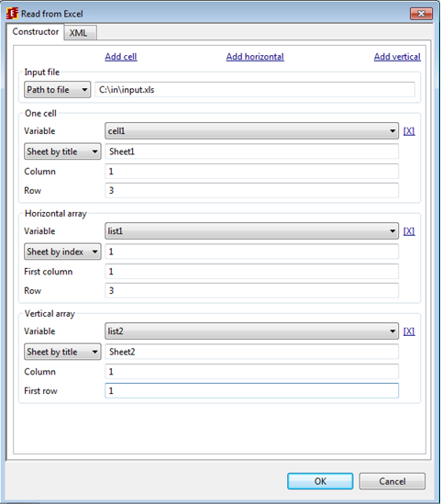The width and height of the screenshot is (442, 504).
Task: Click the Horizontal array Row field
Action: click(x=252, y=291)
